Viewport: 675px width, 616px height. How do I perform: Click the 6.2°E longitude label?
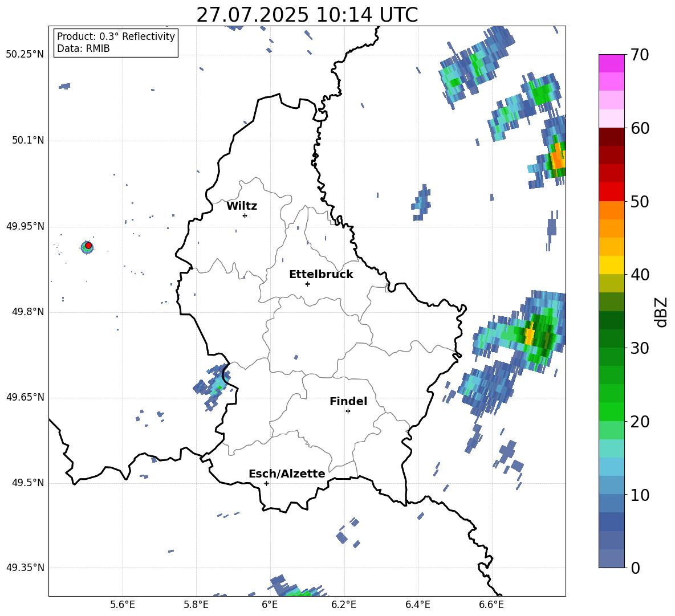click(x=344, y=605)
